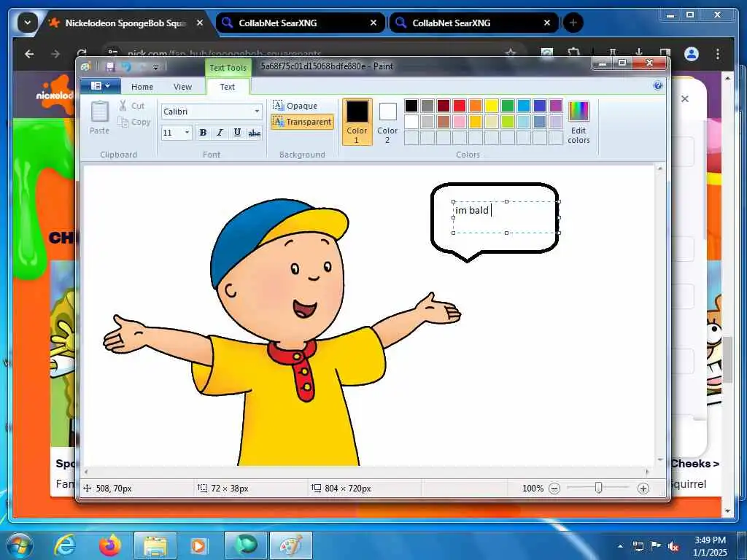Screen dimensions: 747x560
Task: Open Windows Explorer from taskbar
Action: [x=155, y=545]
